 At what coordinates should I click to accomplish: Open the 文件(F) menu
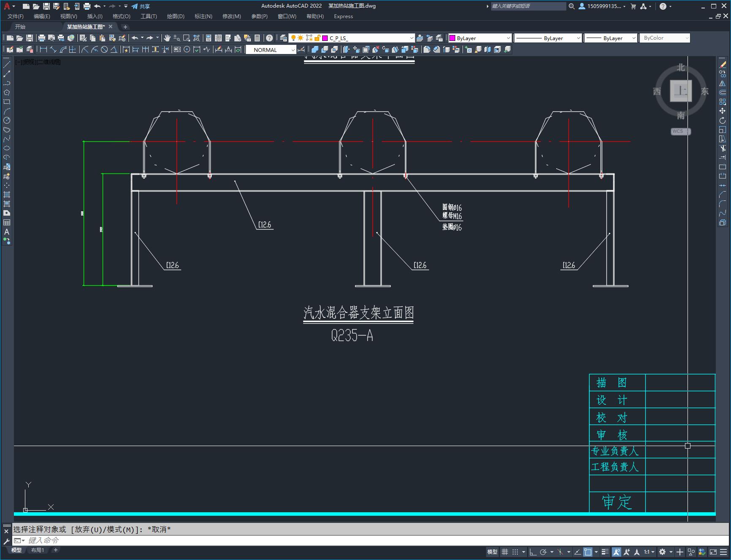(16, 16)
